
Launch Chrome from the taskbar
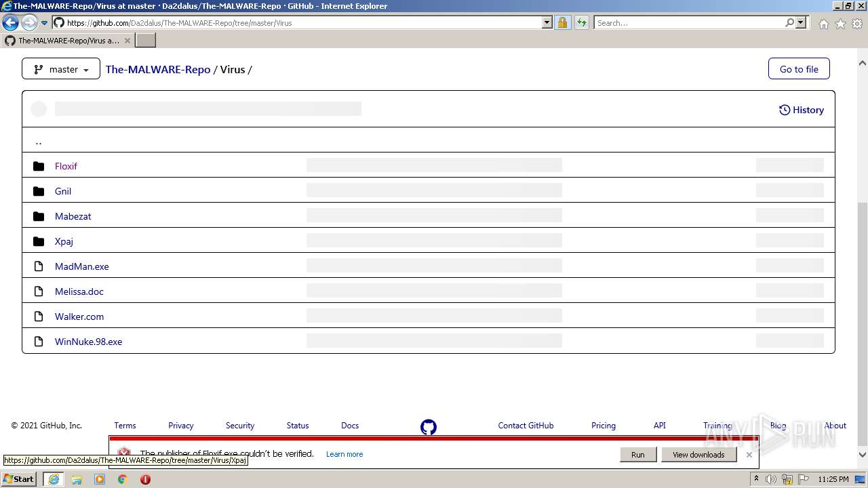point(123,479)
